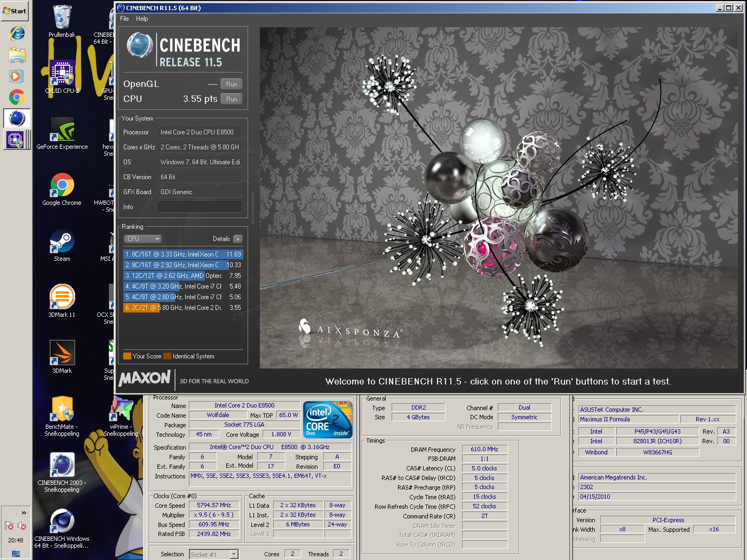Open the Help menu in Cinebench
Screen dimensions: 747x560
[142, 19]
